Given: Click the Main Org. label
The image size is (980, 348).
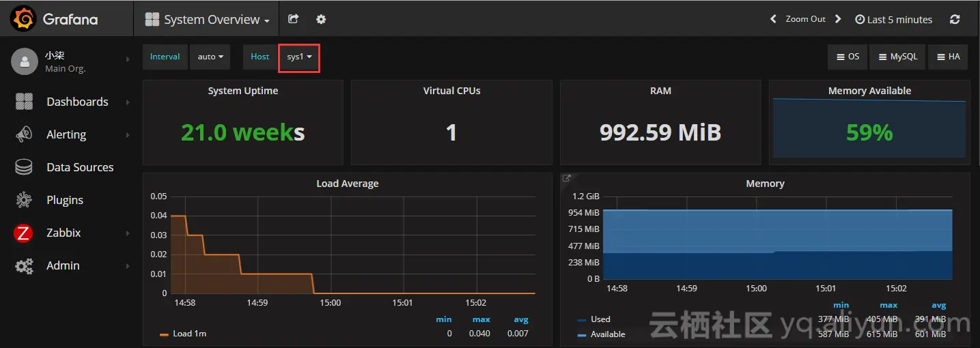Looking at the screenshot, I should [66, 68].
